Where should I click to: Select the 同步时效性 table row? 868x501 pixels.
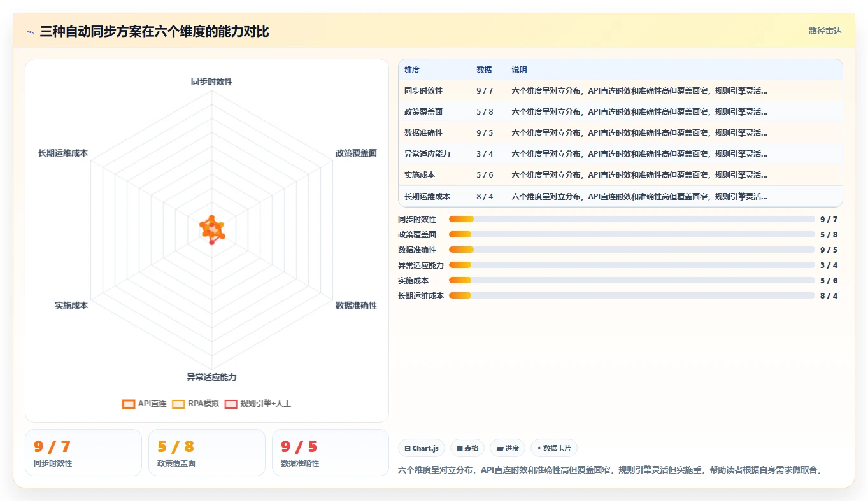pyautogui.click(x=620, y=90)
